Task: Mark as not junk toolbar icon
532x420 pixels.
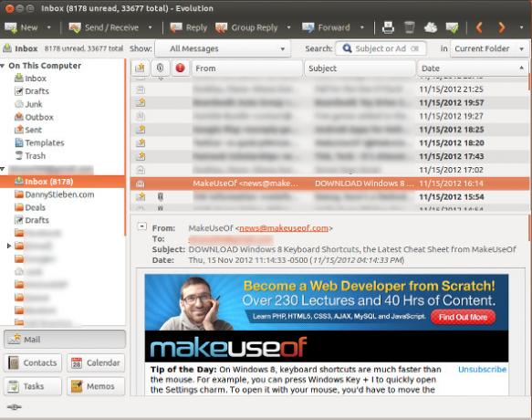Action: coord(452,27)
